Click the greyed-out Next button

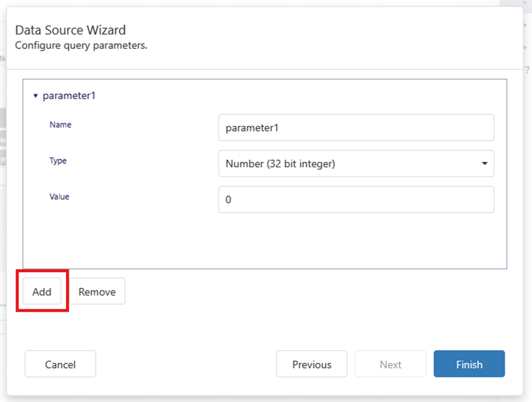(390, 365)
